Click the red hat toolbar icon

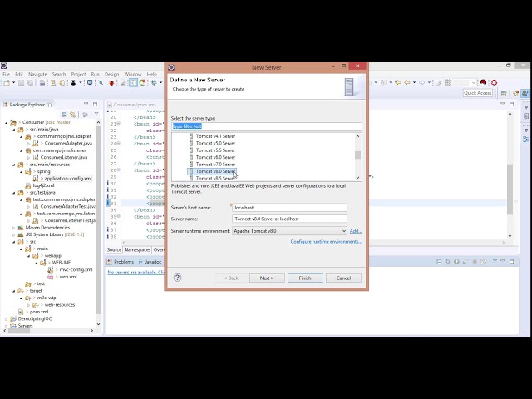(x=483, y=82)
